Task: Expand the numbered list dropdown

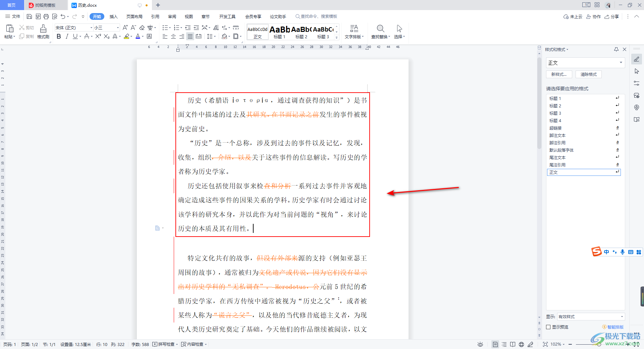Action: click(181, 28)
